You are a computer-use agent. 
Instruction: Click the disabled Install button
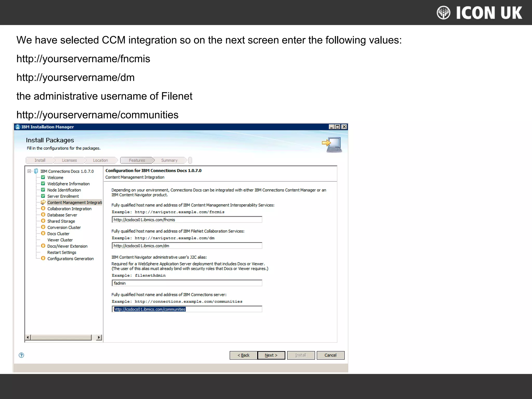click(301, 355)
